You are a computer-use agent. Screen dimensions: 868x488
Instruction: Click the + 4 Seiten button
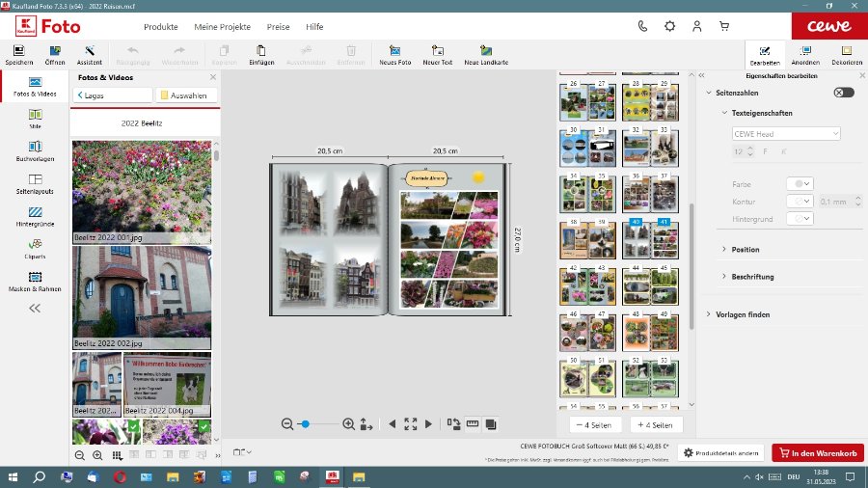tap(657, 424)
